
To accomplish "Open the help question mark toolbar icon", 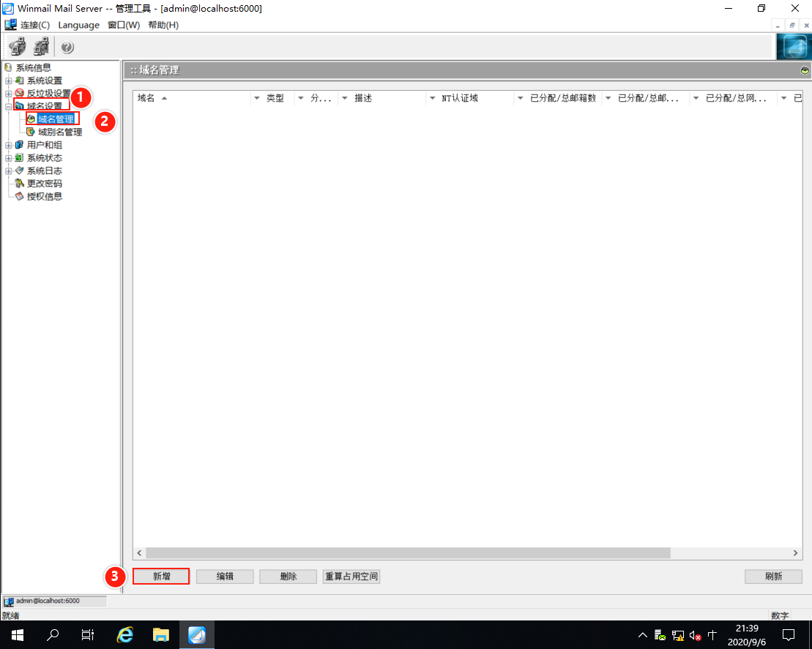I will (x=67, y=47).
